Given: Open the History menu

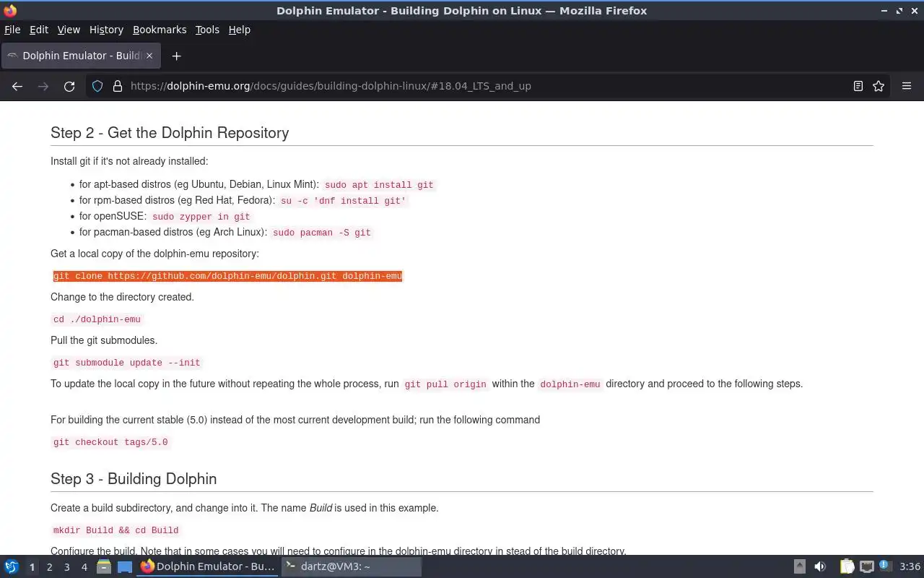Looking at the screenshot, I should click(x=106, y=30).
